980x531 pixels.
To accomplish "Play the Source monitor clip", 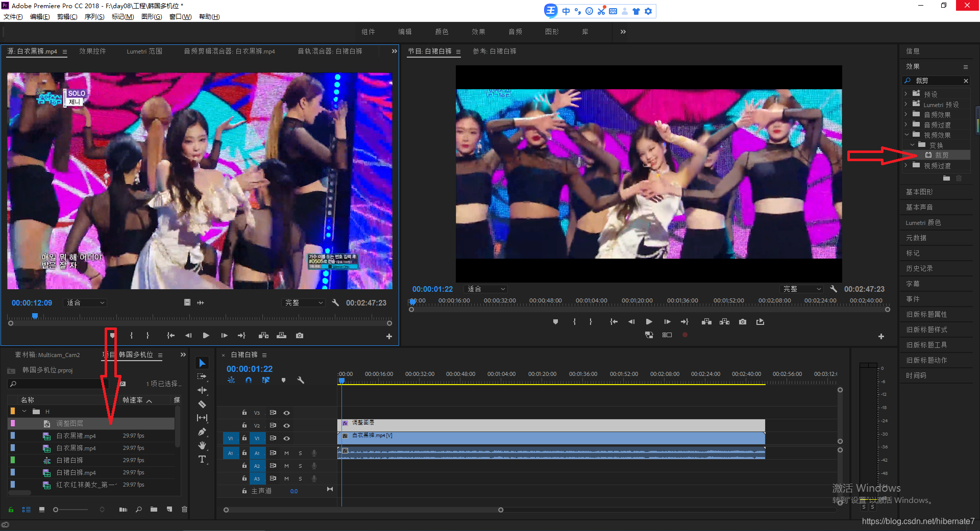I will pyautogui.click(x=206, y=336).
